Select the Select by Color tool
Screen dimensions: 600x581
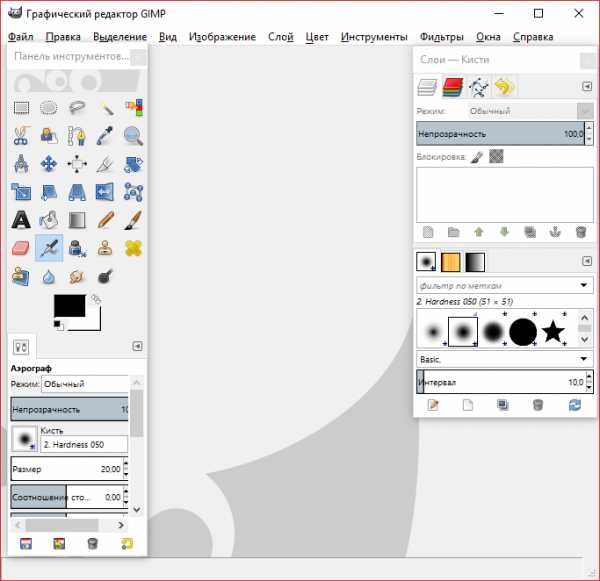(x=133, y=108)
